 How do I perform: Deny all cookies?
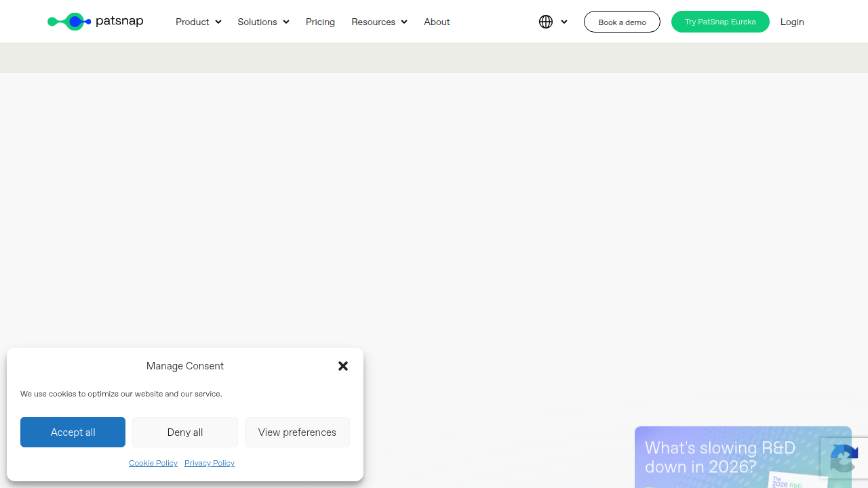[x=185, y=432]
